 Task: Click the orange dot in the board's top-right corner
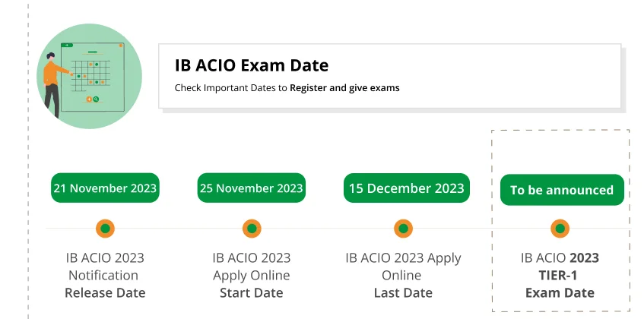tap(121, 46)
